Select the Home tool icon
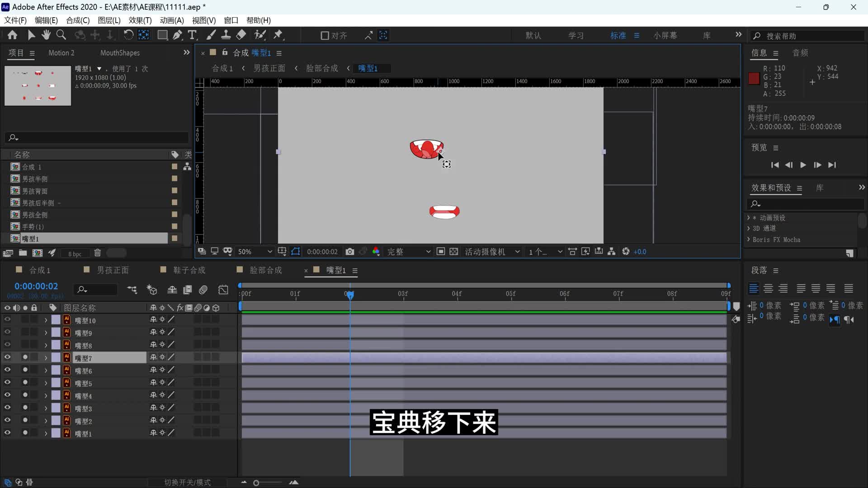868x488 pixels. 12,35
